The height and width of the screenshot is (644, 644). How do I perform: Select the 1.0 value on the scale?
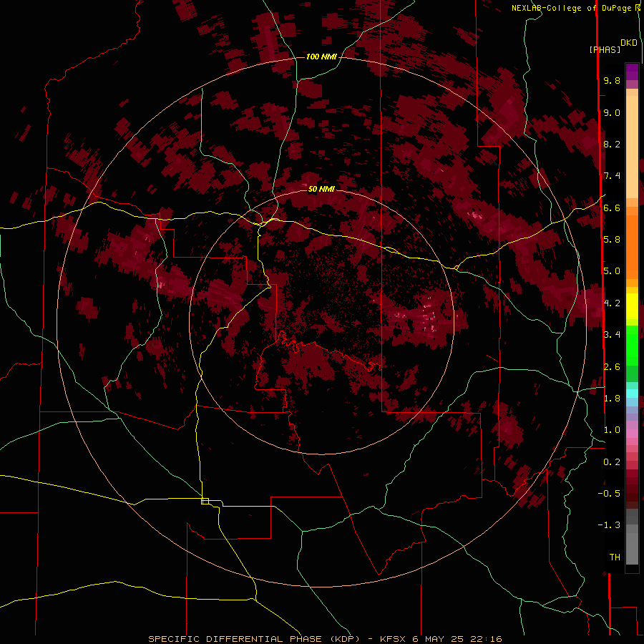612,429
